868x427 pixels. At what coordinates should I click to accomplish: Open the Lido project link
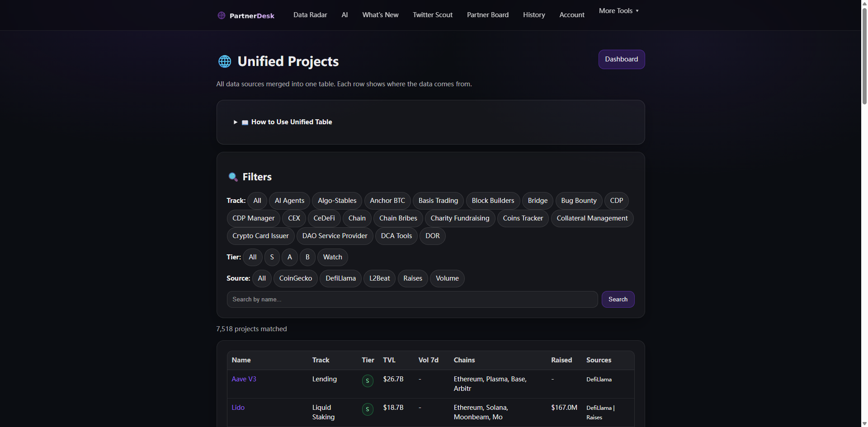238,407
